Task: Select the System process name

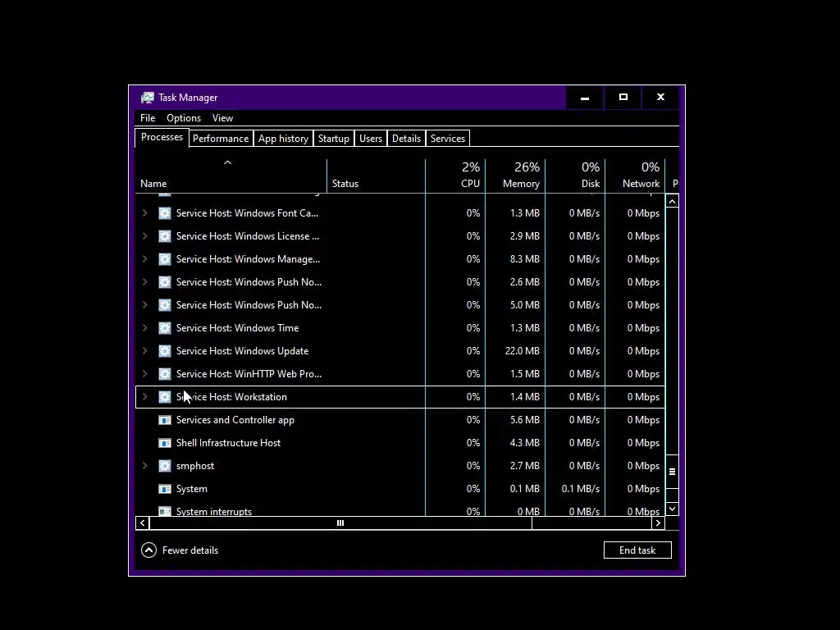Action: click(x=192, y=489)
